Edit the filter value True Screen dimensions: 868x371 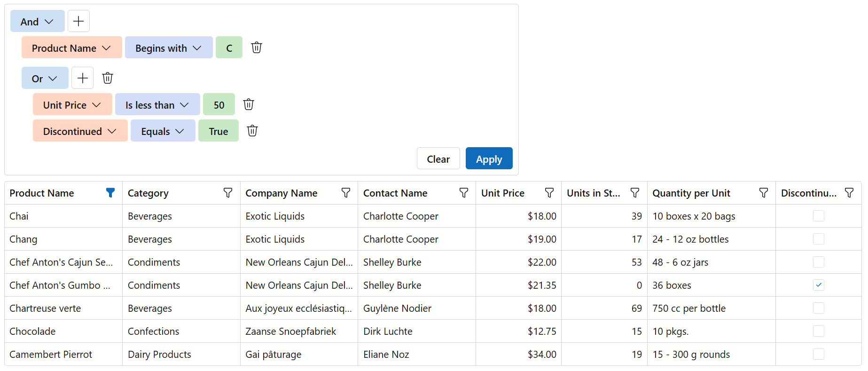[219, 131]
